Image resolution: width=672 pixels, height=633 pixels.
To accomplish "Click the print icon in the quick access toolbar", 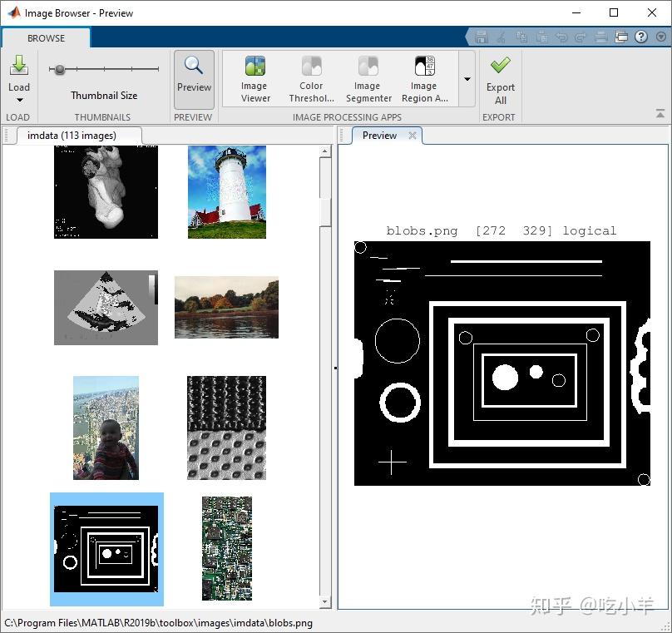I will pos(600,37).
